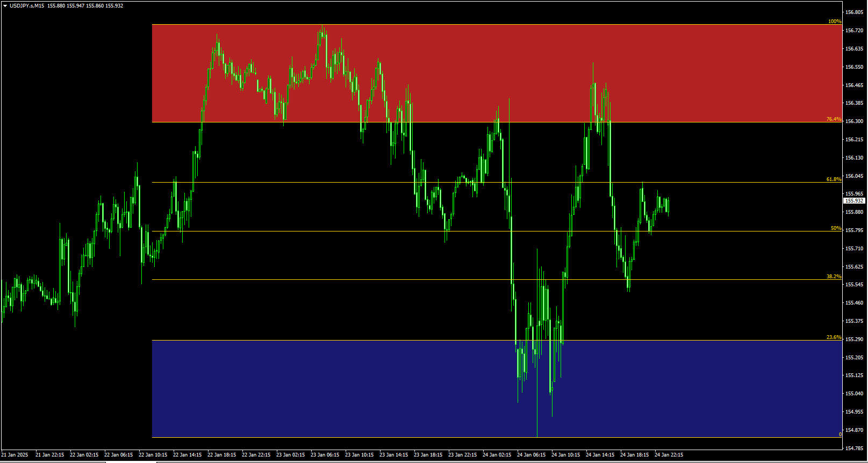
Task: Click the OHLC values 155.880 155.947 155.860 155.932
Action: pos(85,5)
